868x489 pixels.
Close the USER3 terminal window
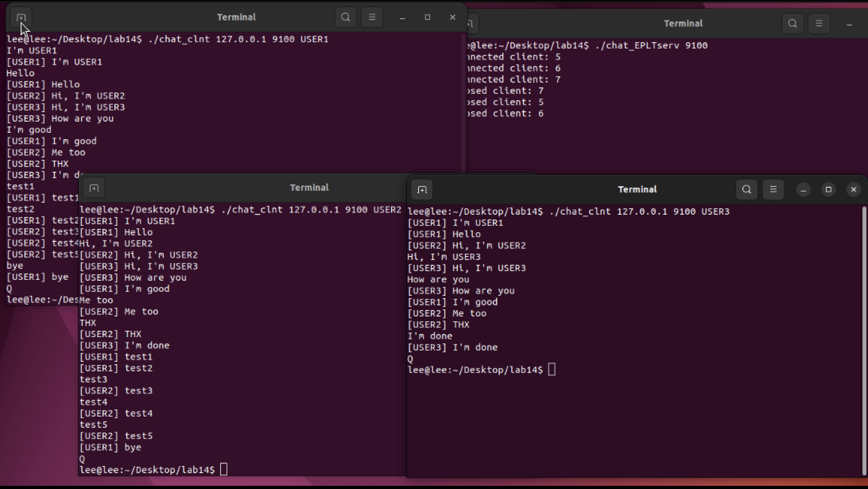(x=853, y=190)
